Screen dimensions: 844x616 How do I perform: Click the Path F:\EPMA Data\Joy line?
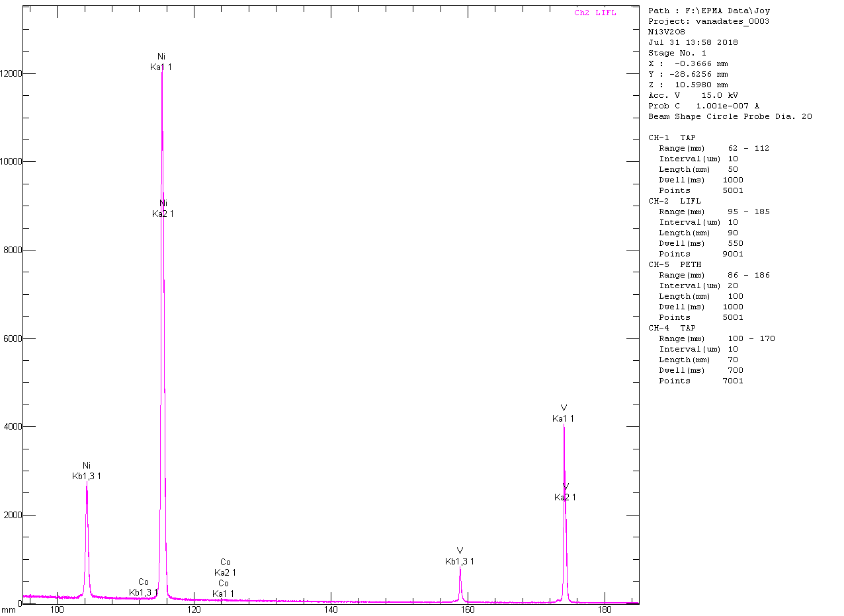(x=709, y=11)
